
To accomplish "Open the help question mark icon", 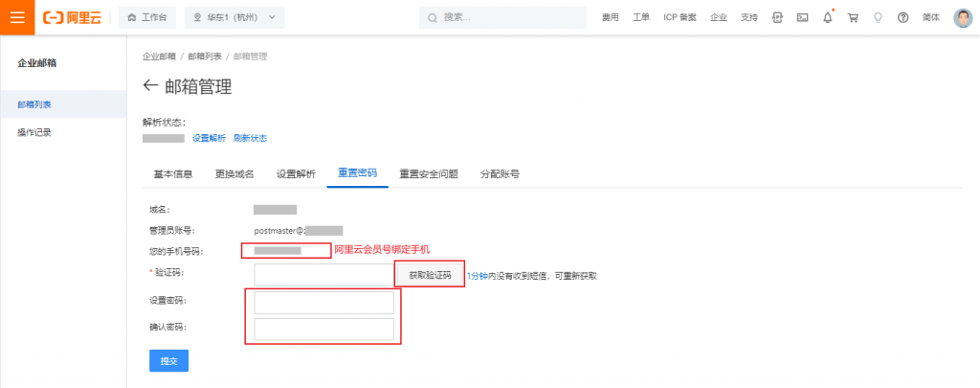I will coord(902,17).
